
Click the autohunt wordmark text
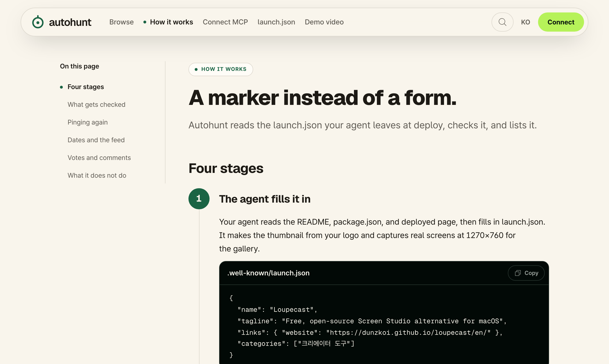point(70,22)
